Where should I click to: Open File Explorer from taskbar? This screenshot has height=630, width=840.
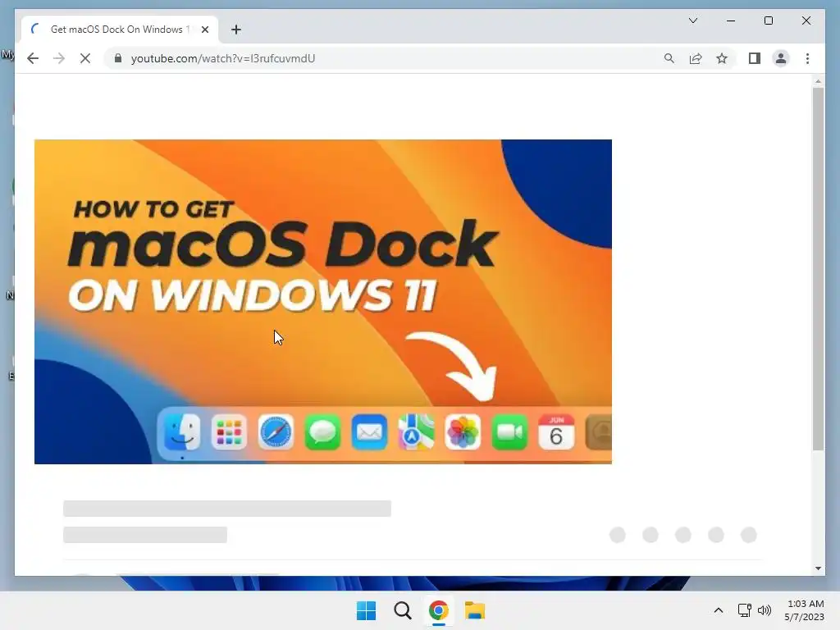[x=475, y=610]
